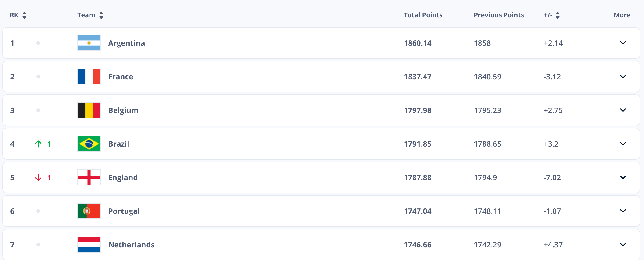644x260 pixels.
Task: Open the Belgium team name link
Action: click(123, 110)
